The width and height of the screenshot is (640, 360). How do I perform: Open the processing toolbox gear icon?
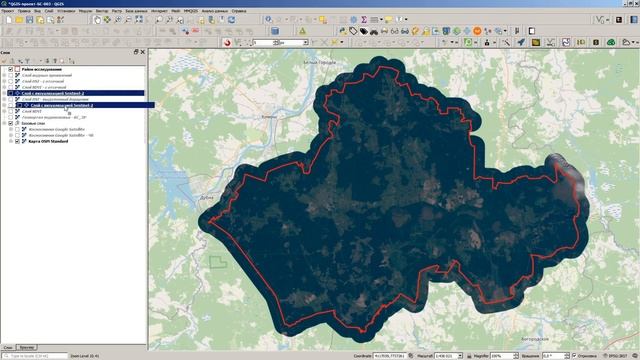point(353,20)
